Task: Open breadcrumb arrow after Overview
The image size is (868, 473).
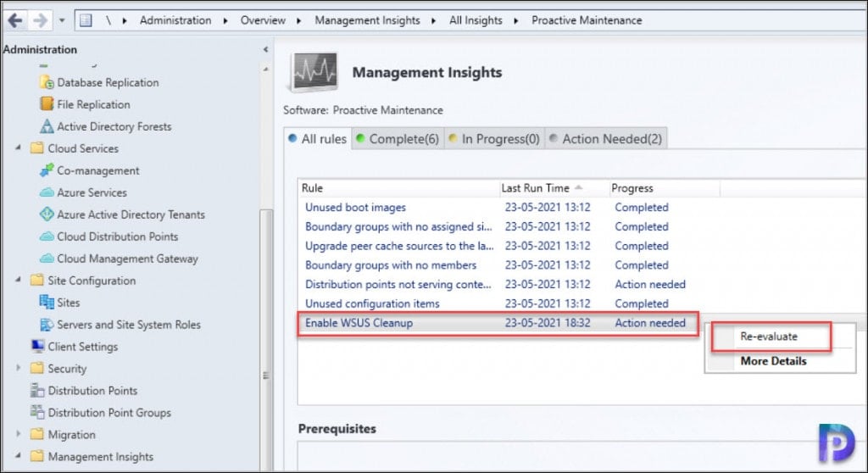Action: pyautogui.click(x=299, y=21)
